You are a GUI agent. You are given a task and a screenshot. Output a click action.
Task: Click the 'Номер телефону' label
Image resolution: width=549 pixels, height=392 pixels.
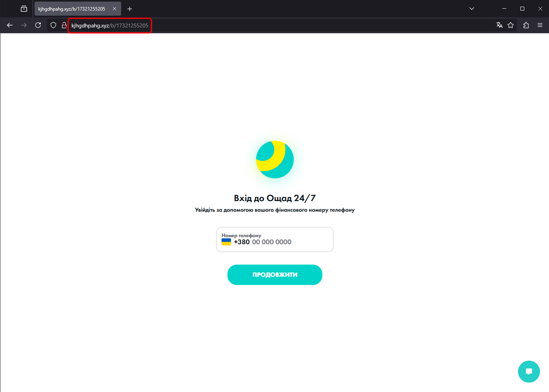[x=241, y=236]
